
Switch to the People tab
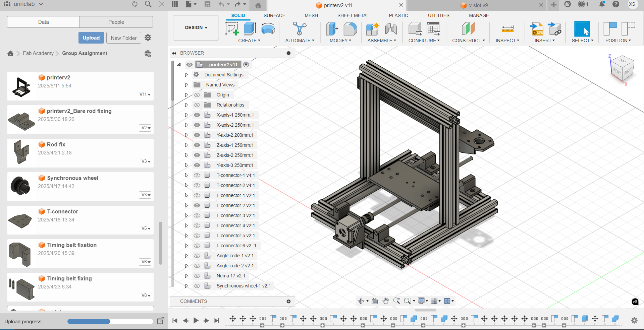(x=116, y=22)
